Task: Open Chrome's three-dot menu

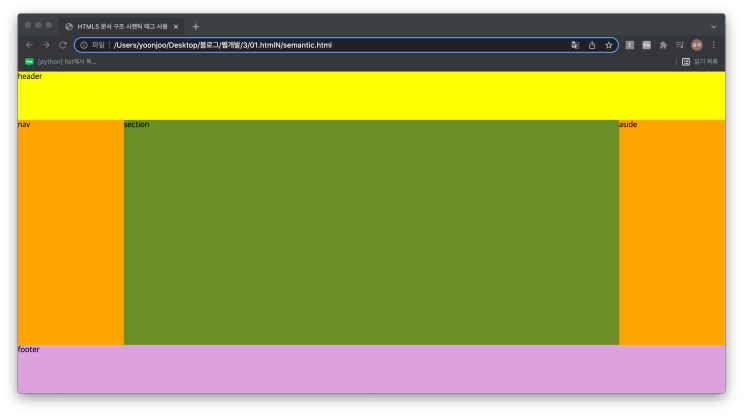Action: 714,45
